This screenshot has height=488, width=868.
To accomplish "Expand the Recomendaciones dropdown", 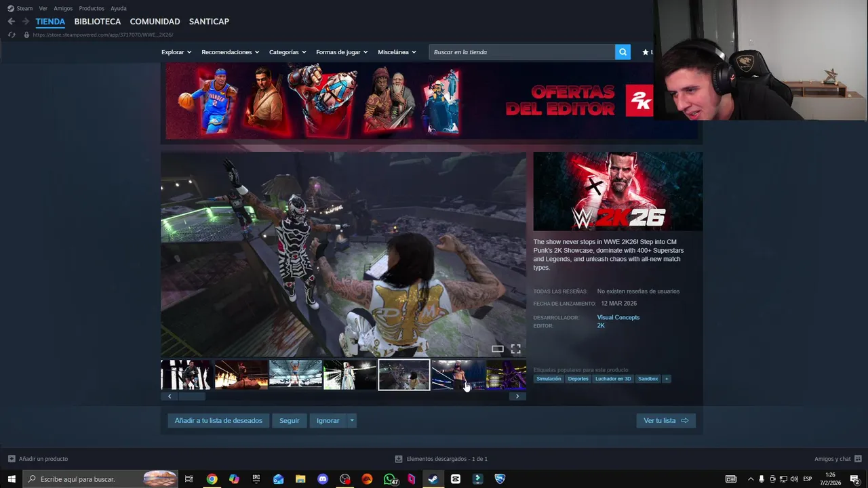I will click(231, 52).
